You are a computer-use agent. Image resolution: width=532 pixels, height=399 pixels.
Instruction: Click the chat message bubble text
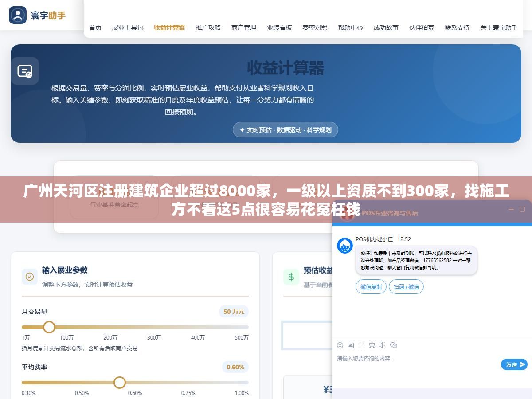(x=416, y=260)
